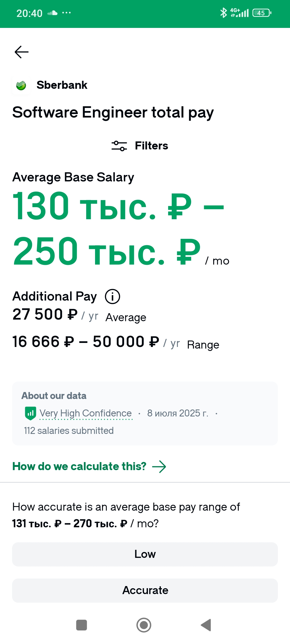
Task: Tap the Sberbank company name
Action: pyautogui.click(x=62, y=85)
